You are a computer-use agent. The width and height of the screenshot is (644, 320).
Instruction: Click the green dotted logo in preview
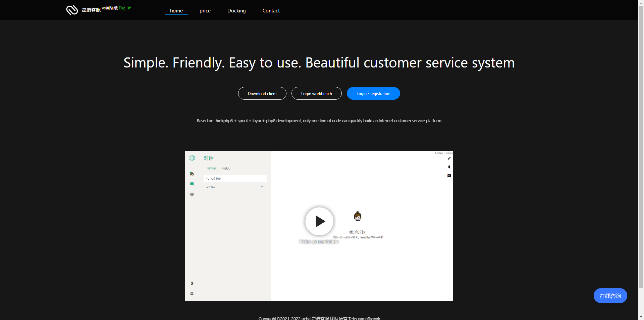point(192,158)
